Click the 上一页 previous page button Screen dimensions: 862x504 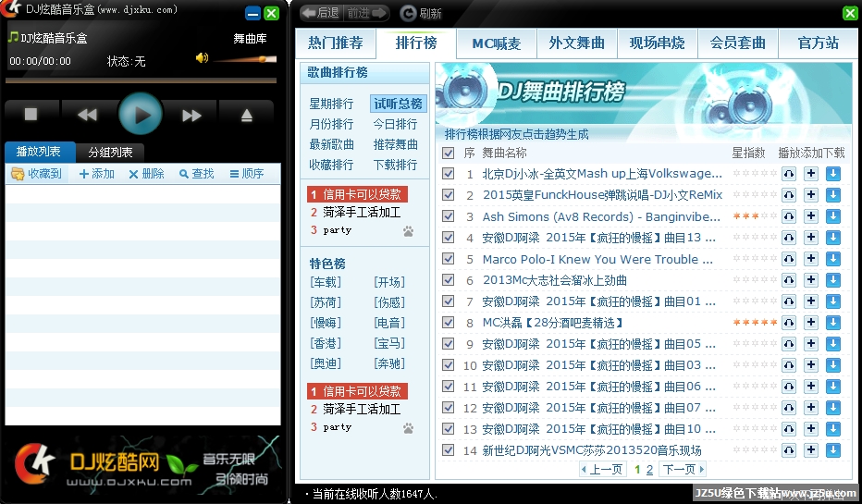pyautogui.click(x=602, y=470)
